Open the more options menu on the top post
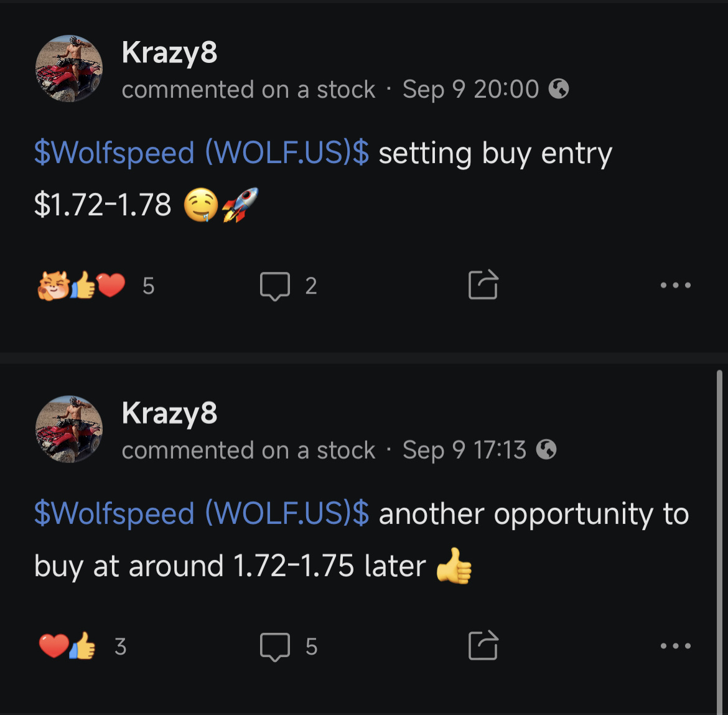Screen dimensions: 728x715 (x=676, y=285)
